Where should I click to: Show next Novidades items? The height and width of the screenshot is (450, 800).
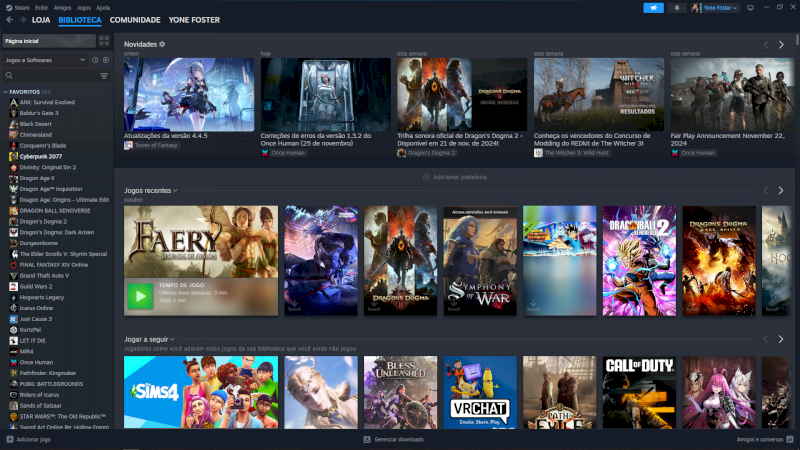(781, 45)
